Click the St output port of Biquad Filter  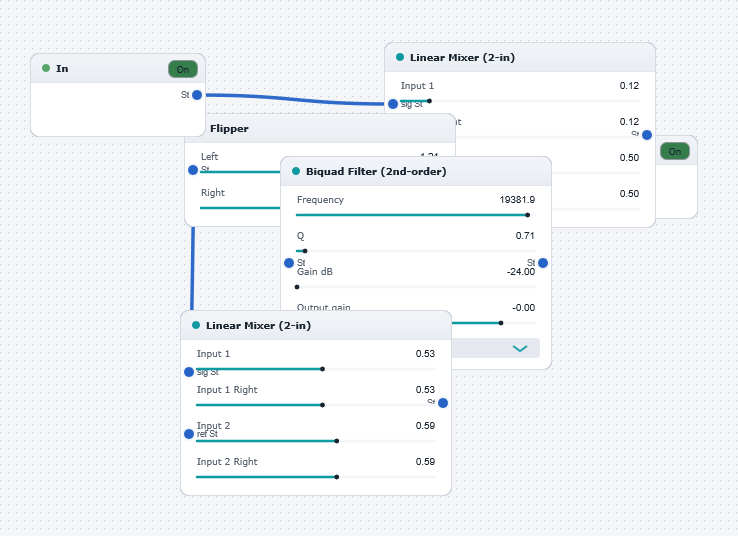point(543,263)
